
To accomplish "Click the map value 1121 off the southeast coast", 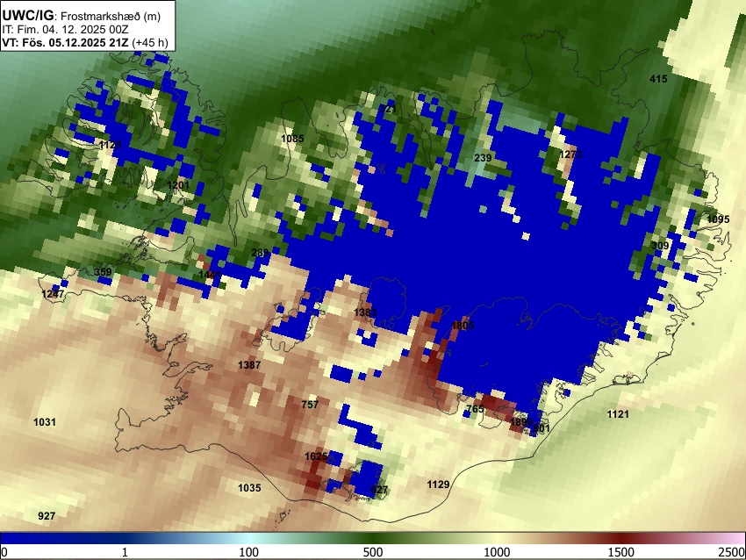I will click(618, 415).
